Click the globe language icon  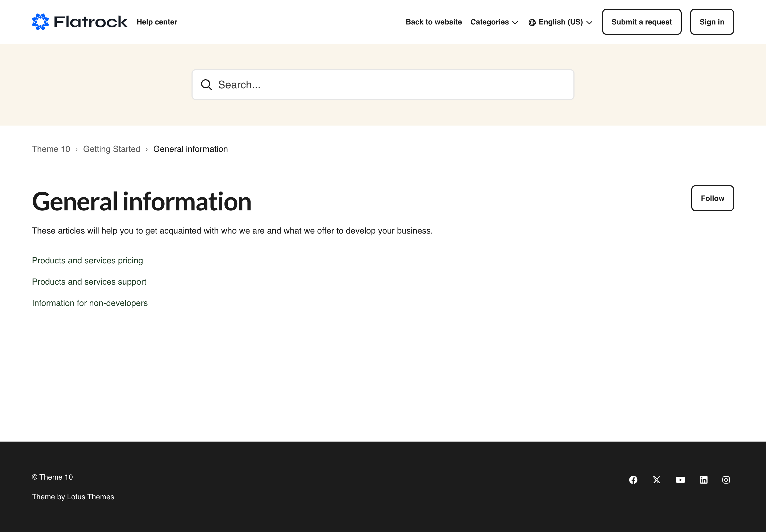click(x=532, y=22)
